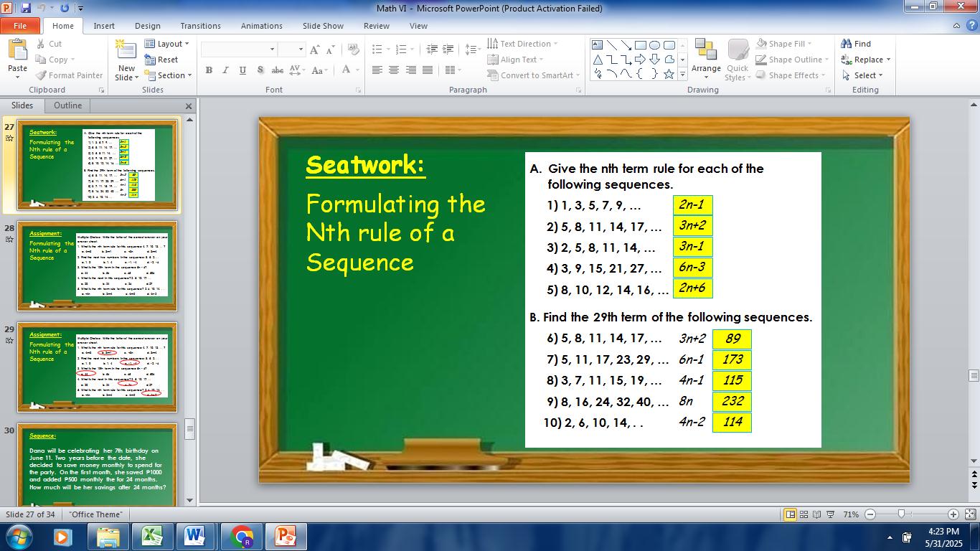Align text to the right

click(x=411, y=70)
